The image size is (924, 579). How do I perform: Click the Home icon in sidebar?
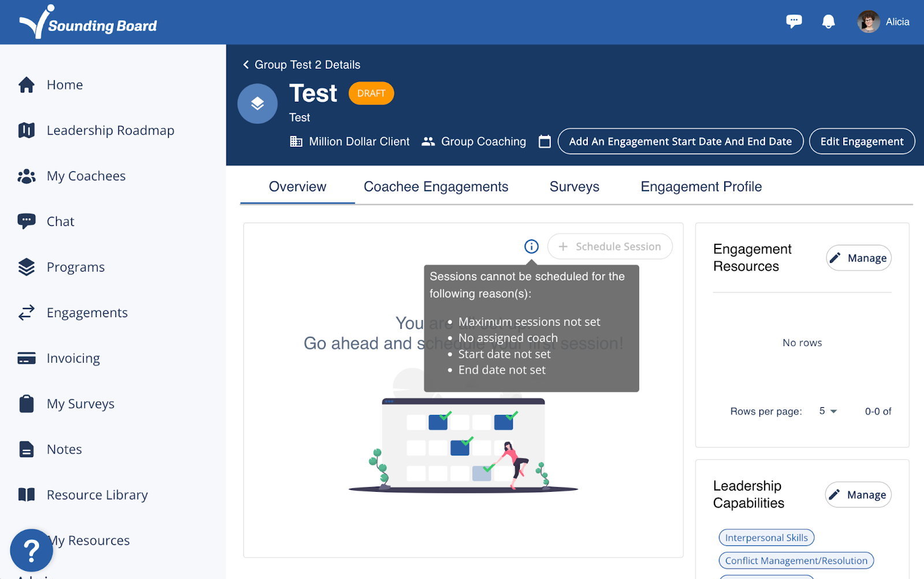pos(27,85)
